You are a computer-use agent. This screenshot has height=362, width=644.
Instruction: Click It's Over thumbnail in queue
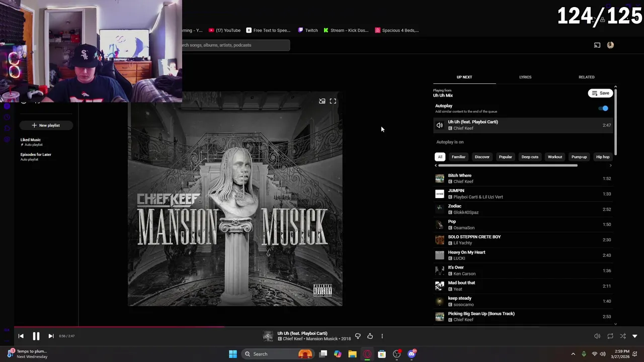click(x=440, y=270)
